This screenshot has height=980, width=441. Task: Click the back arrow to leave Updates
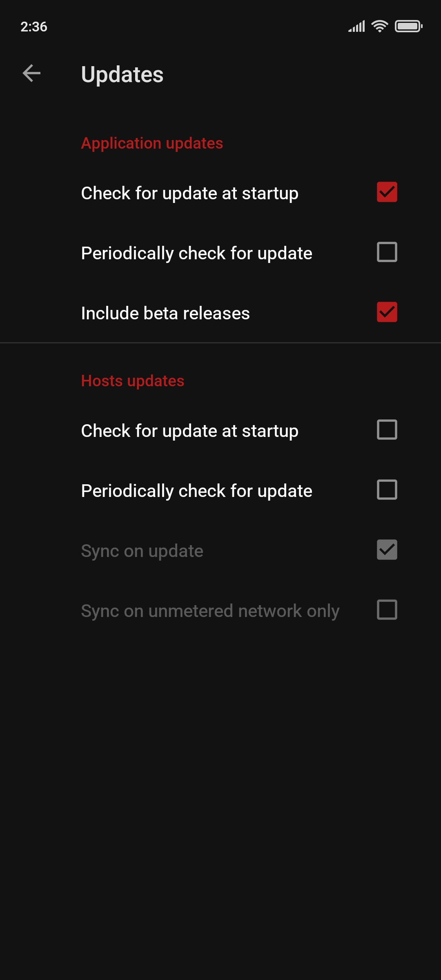[31, 73]
